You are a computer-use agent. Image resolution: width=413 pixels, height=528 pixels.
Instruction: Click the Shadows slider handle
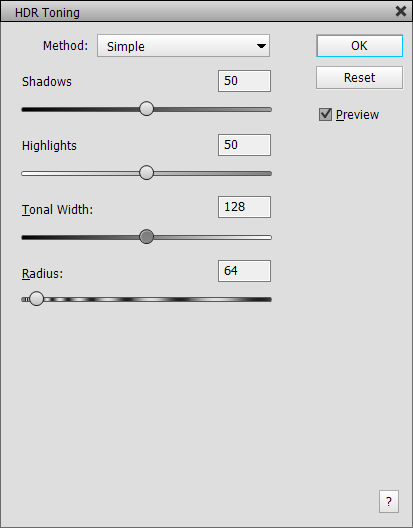147,109
